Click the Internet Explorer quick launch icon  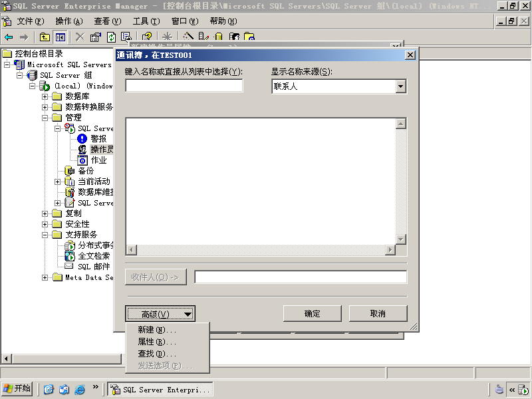(x=80, y=389)
